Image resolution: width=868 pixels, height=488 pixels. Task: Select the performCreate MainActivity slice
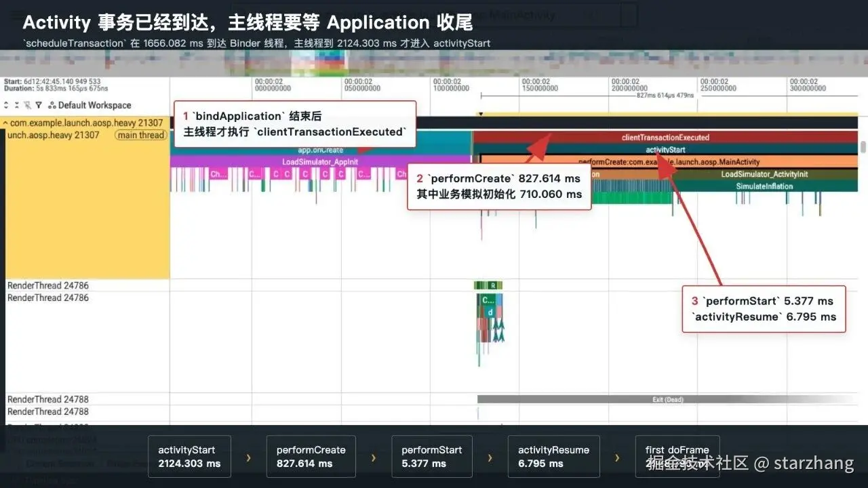(x=669, y=162)
